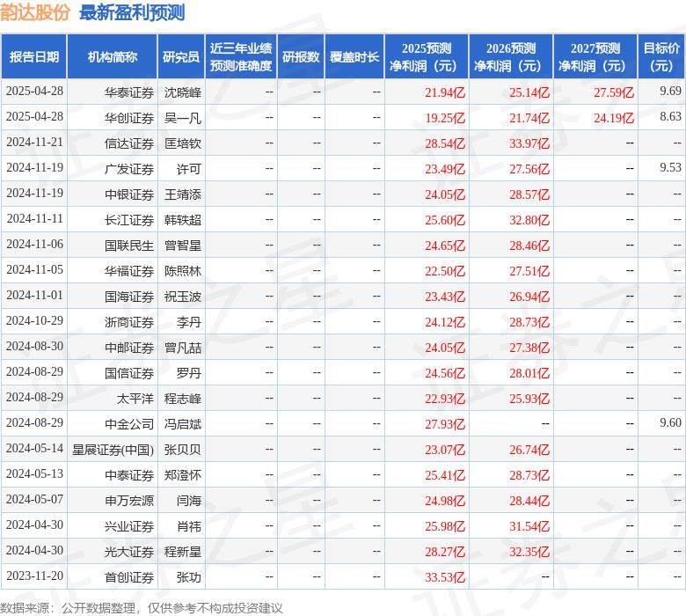Click researcher name 匡培钦

183,143
